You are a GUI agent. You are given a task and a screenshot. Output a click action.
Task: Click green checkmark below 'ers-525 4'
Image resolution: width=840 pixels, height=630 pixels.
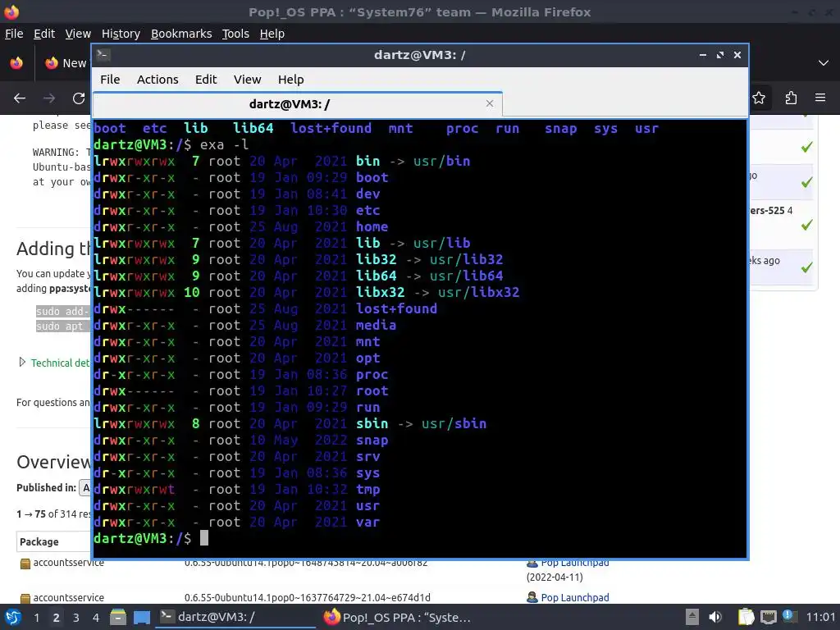(807, 225)
